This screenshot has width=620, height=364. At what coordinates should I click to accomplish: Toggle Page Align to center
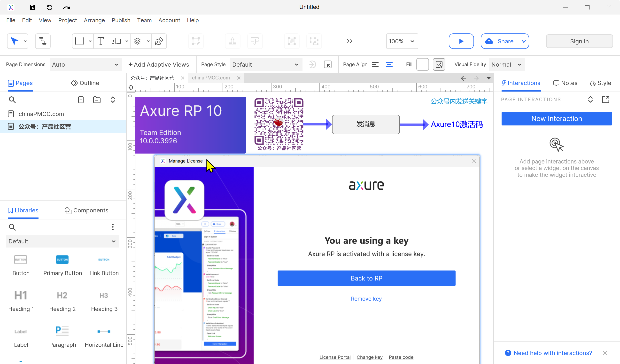389,64
